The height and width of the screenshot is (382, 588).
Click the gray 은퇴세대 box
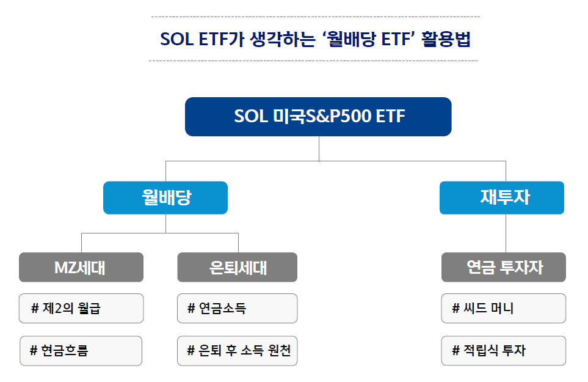coord(238,267)
